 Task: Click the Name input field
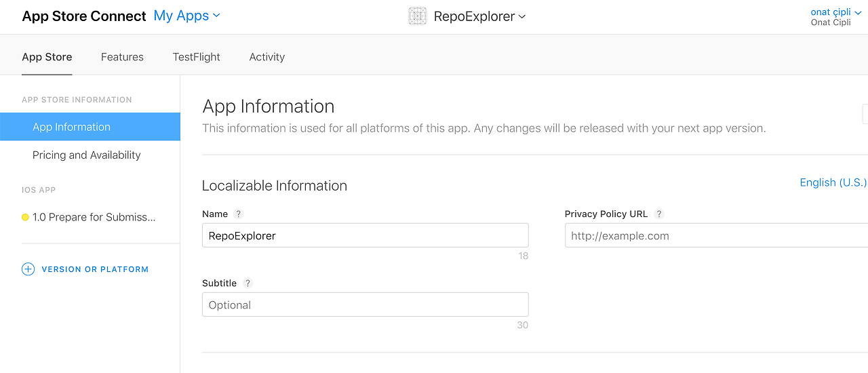pos(365,235)
